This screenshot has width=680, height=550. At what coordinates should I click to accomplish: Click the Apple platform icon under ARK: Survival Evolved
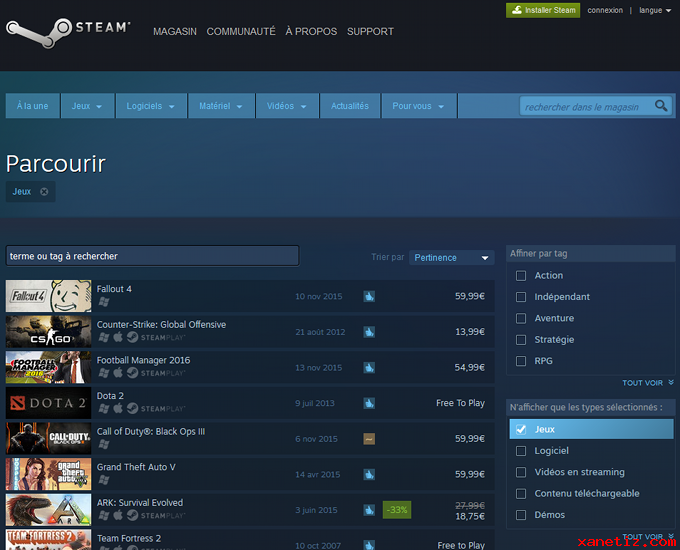(118, 515)
